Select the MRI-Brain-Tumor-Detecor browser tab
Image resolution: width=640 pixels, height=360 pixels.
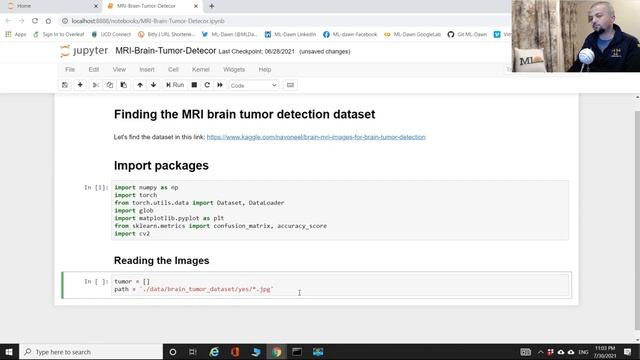point(152,6)
